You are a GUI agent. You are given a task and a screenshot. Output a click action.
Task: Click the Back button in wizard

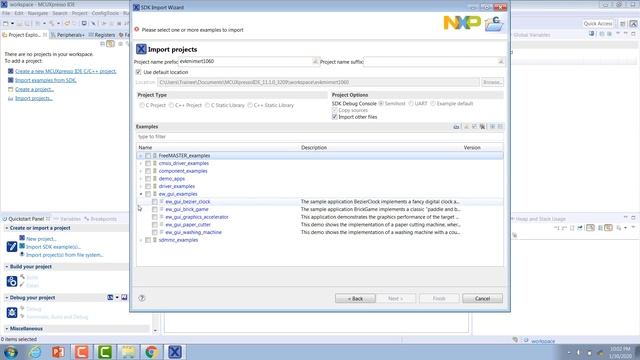point(355,298)
